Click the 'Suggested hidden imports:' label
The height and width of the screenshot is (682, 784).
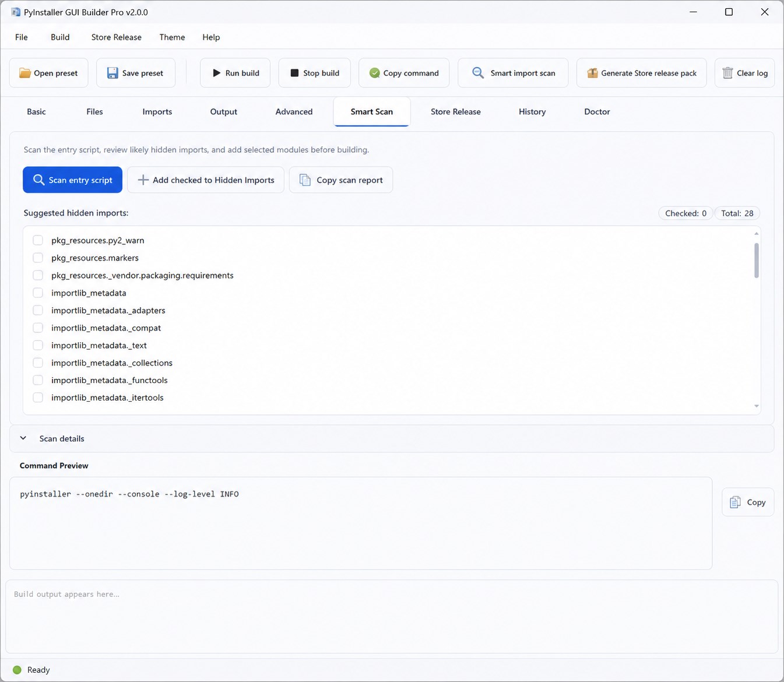(x=76, y=213)
